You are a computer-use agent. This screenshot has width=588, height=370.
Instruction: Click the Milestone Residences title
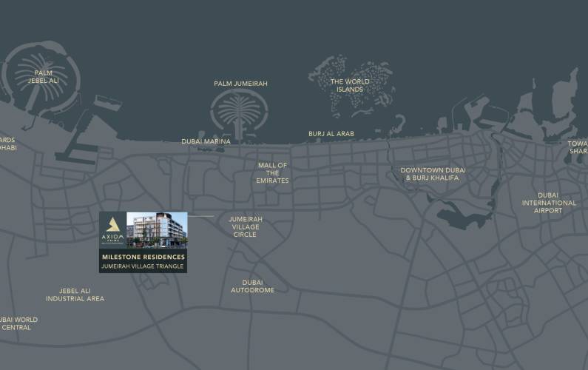tap(143, 257)
